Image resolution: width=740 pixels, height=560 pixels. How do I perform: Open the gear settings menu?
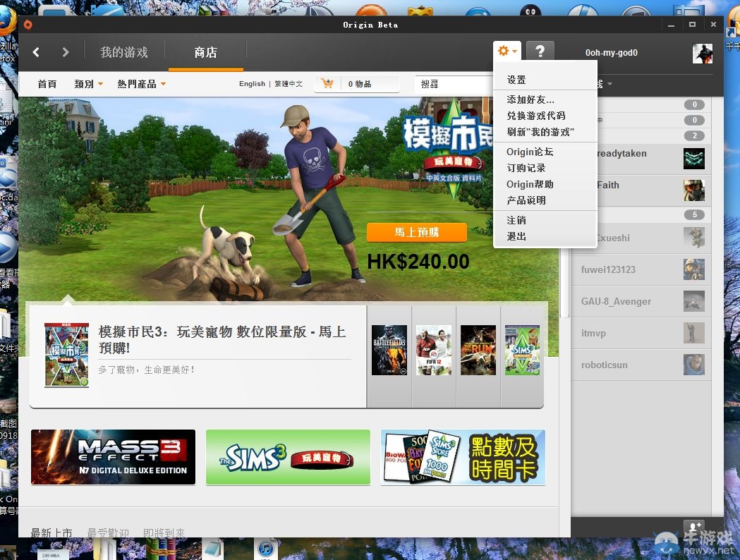(507, 51)
